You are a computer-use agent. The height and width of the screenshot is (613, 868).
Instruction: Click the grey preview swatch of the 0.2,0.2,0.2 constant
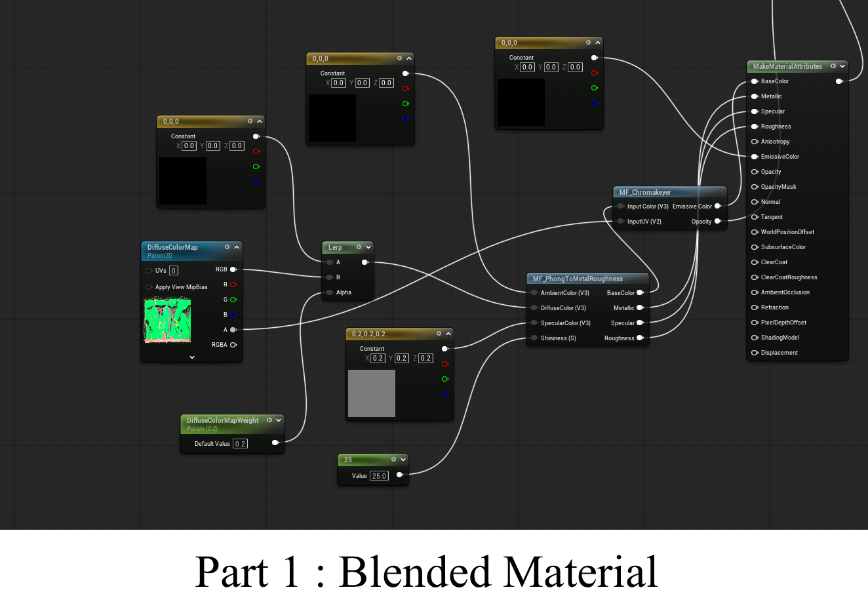click(x=372, y=393)
